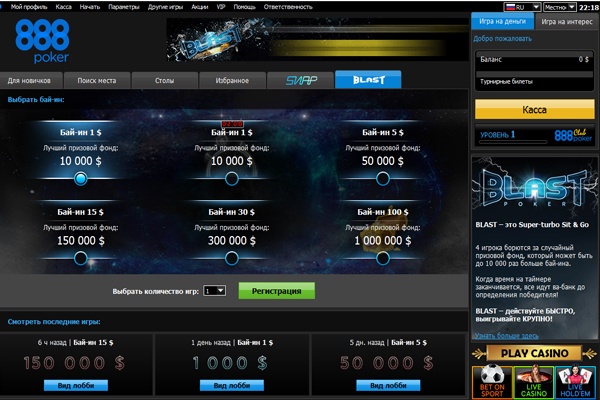Screen dimensions: 600x400
Task: Open the Bet on Sport icon
Action: (492, 382)
